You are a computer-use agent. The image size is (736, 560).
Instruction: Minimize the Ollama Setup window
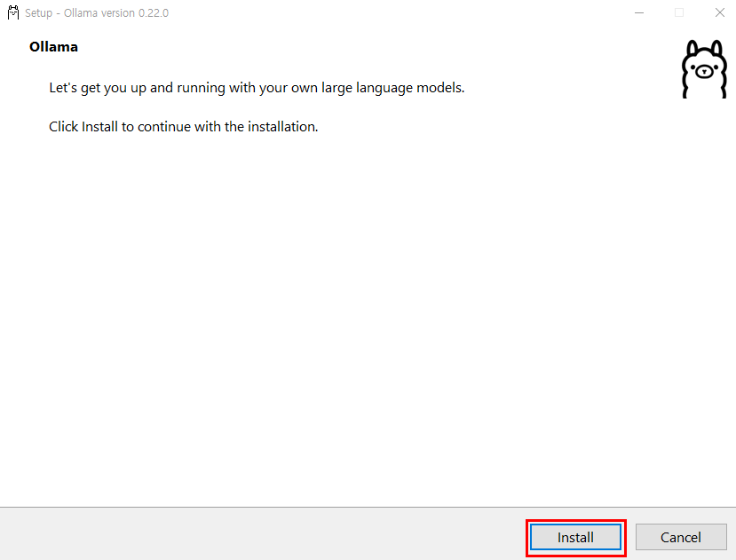pyautogui.click(x=639, y=12)
